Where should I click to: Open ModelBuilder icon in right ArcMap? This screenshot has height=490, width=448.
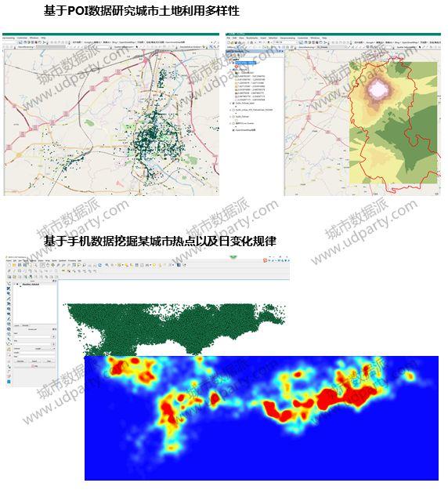(324, 42)
